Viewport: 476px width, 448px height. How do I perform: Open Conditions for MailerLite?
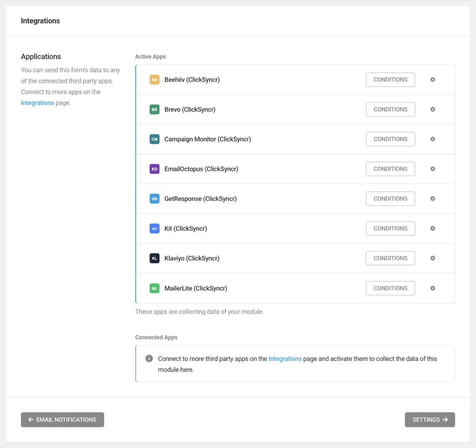tap(390, 288)
